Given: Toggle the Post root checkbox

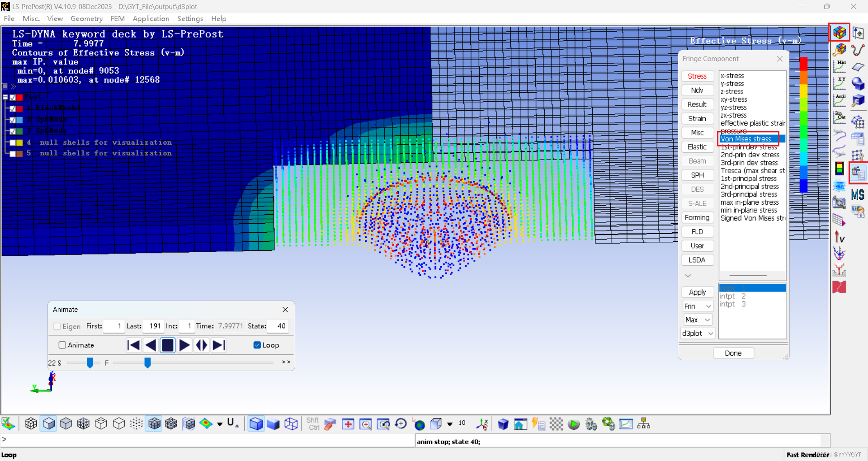Looking at the screenshot, I should (13, 97).
